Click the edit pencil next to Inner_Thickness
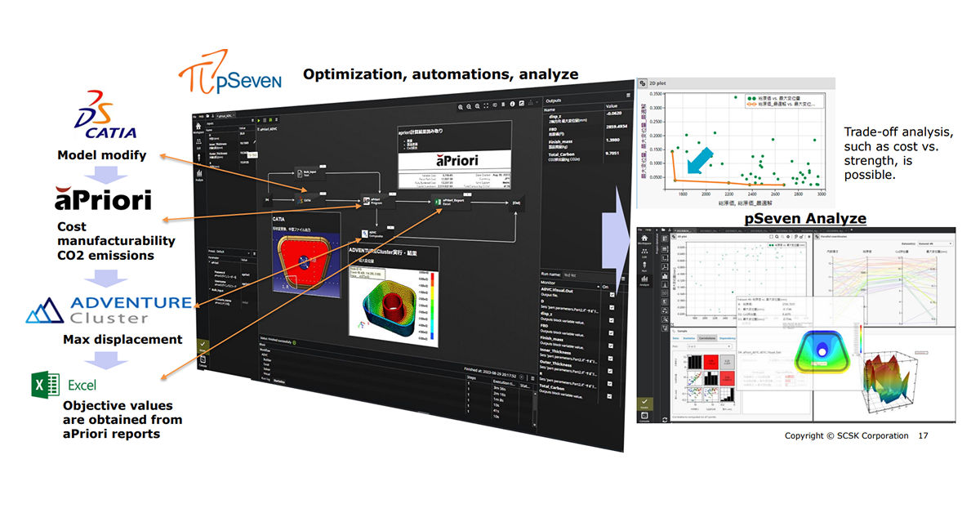Image resolution: width=980 pixels, height=513 pixels. (x=254, y=142)
